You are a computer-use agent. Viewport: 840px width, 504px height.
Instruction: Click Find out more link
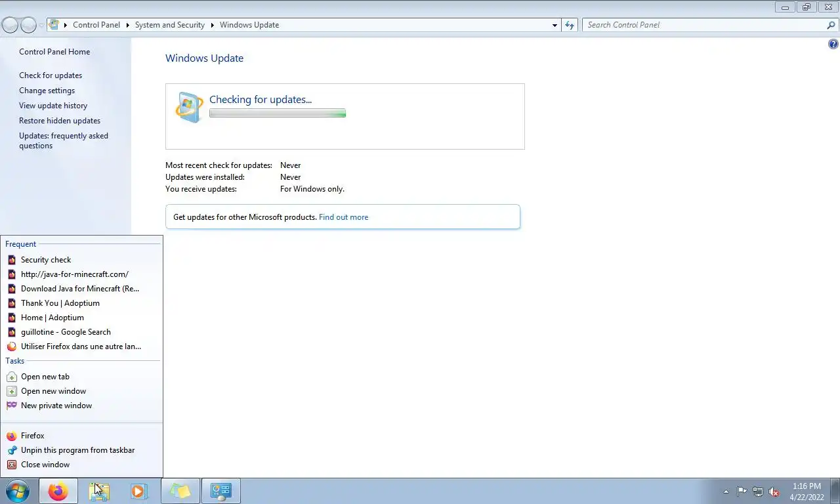pos(343,217)
